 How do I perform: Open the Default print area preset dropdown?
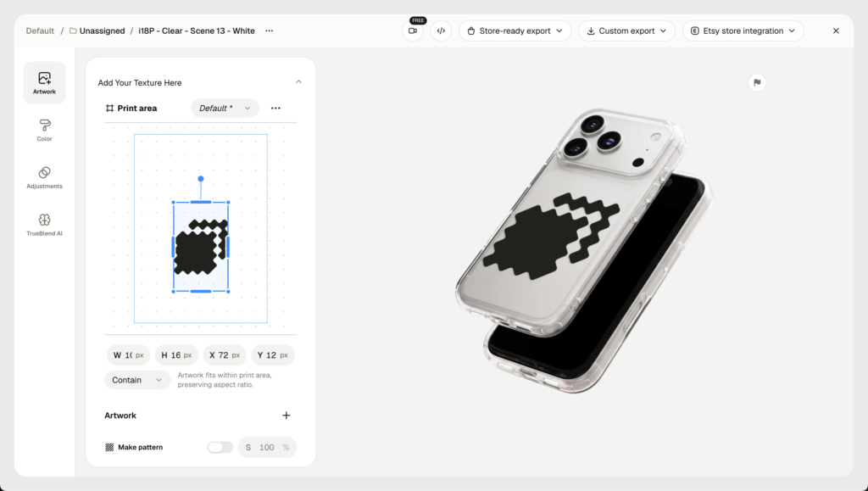pos(224,108)
